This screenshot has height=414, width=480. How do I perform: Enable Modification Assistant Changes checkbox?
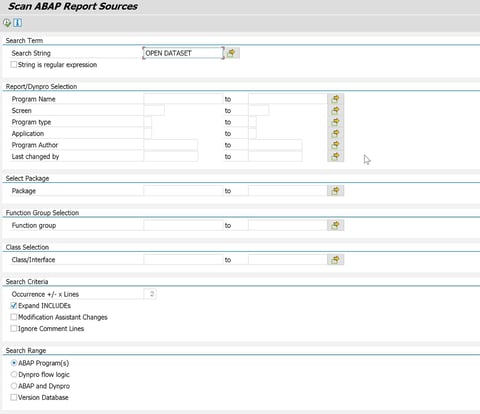[14, 317]
